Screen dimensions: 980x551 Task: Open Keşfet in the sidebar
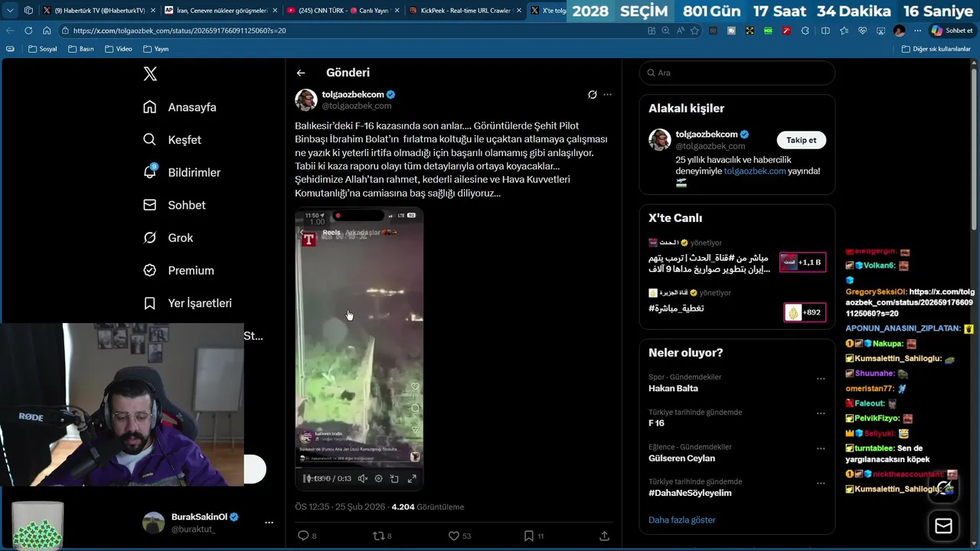[172, 140]
